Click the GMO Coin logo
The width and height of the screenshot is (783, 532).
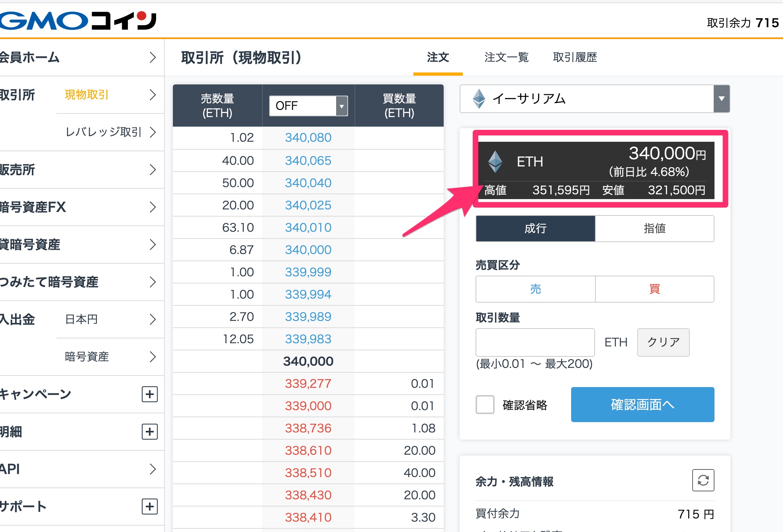pos(78,21)
